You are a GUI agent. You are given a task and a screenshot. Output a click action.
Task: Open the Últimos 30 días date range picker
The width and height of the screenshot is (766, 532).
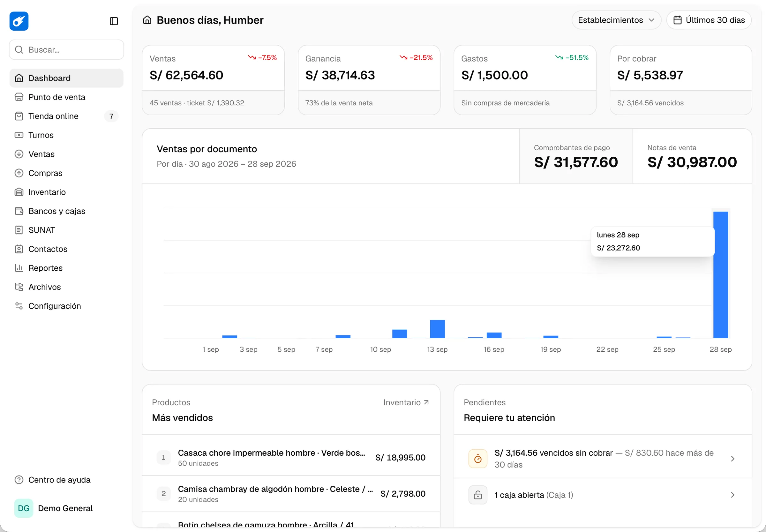pyautogui.click(x=709, y=20)
